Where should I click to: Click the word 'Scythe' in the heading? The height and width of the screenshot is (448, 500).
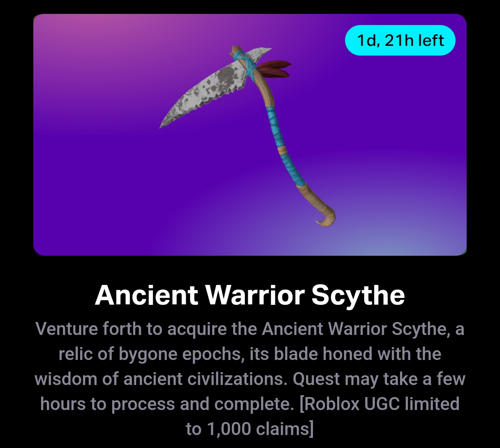coord(358,295)
